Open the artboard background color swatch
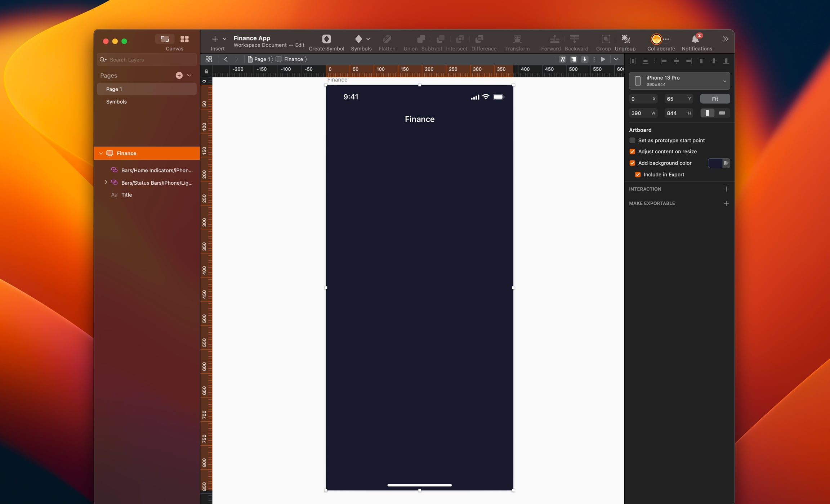830x504 pixels. tap(715, 163)
